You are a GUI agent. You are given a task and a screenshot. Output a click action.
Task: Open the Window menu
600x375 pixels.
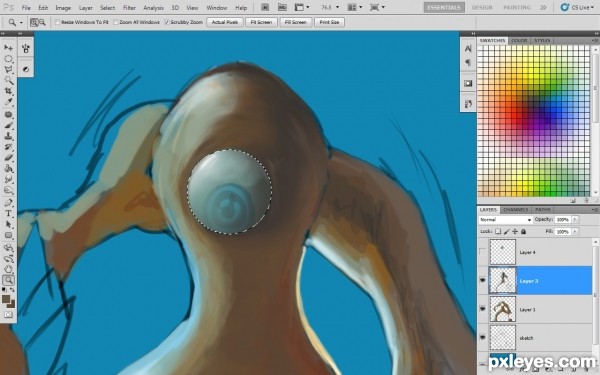point(217,8)
